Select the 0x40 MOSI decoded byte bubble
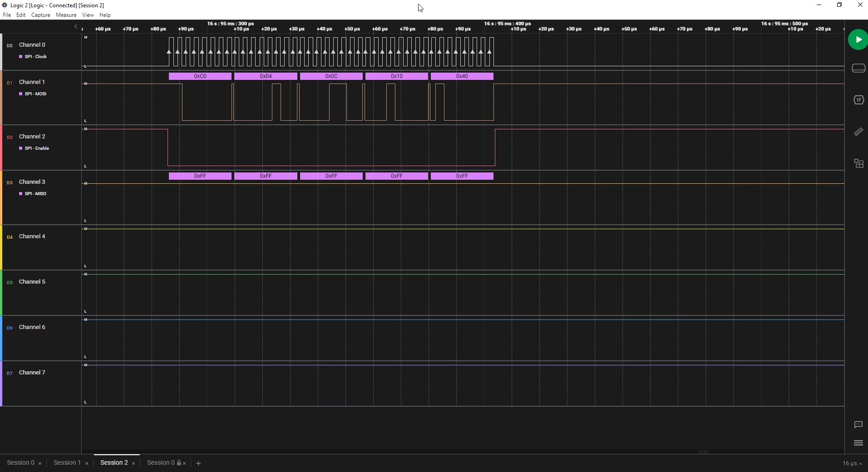 point(462,76)
